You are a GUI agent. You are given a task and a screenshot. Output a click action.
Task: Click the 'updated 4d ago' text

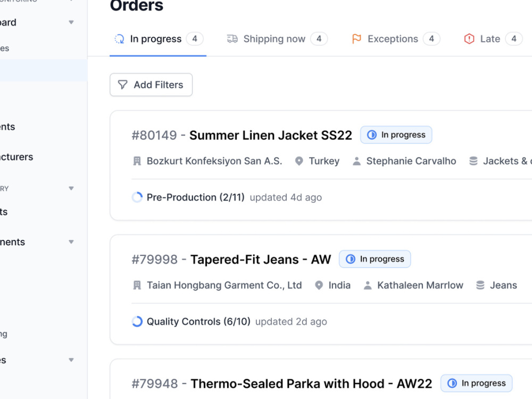(286, 197)
